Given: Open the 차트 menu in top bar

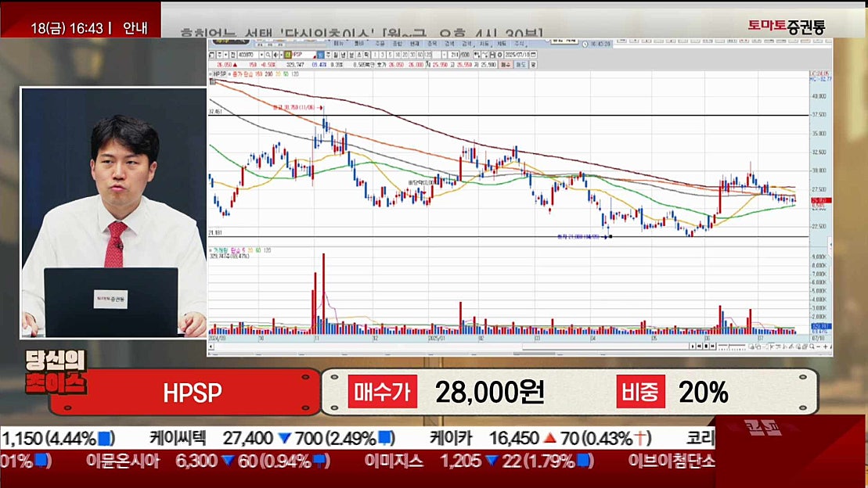Looking at the screenshot, I should (488, 43).
